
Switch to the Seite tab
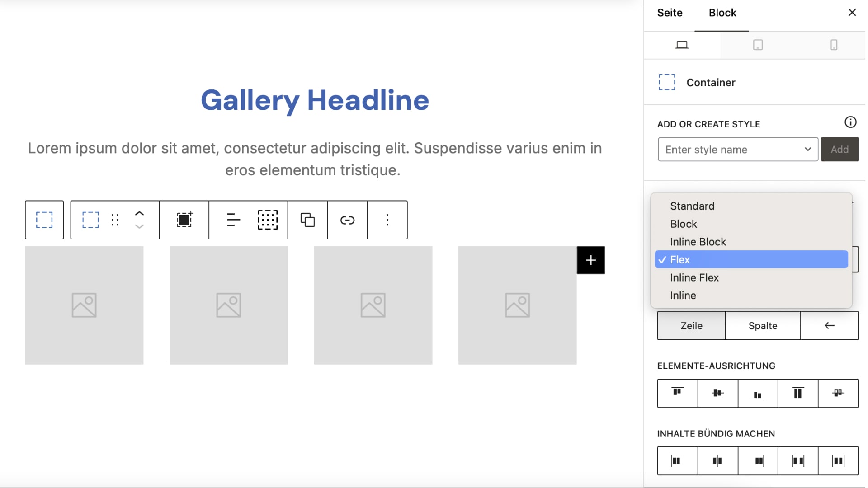click(x=670, y=13)
